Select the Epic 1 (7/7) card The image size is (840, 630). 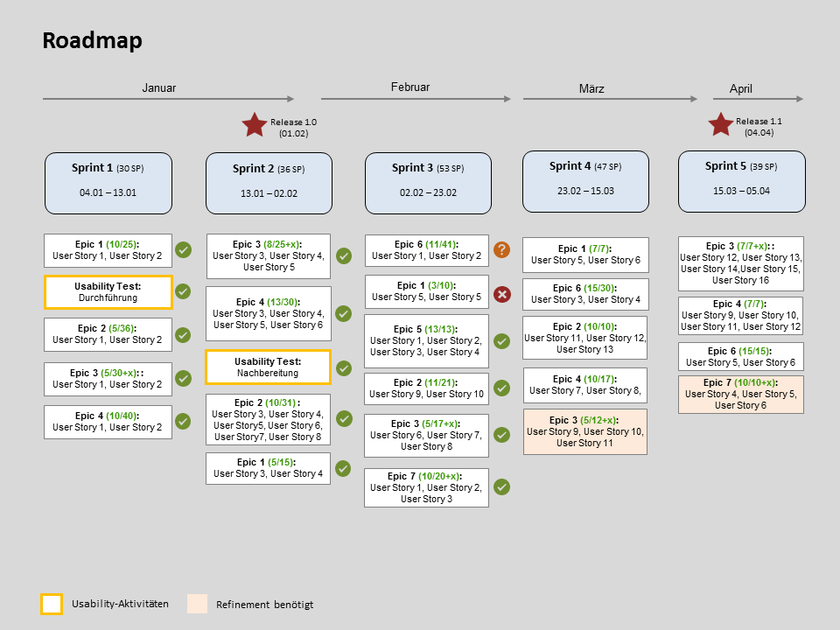(585, 255)
